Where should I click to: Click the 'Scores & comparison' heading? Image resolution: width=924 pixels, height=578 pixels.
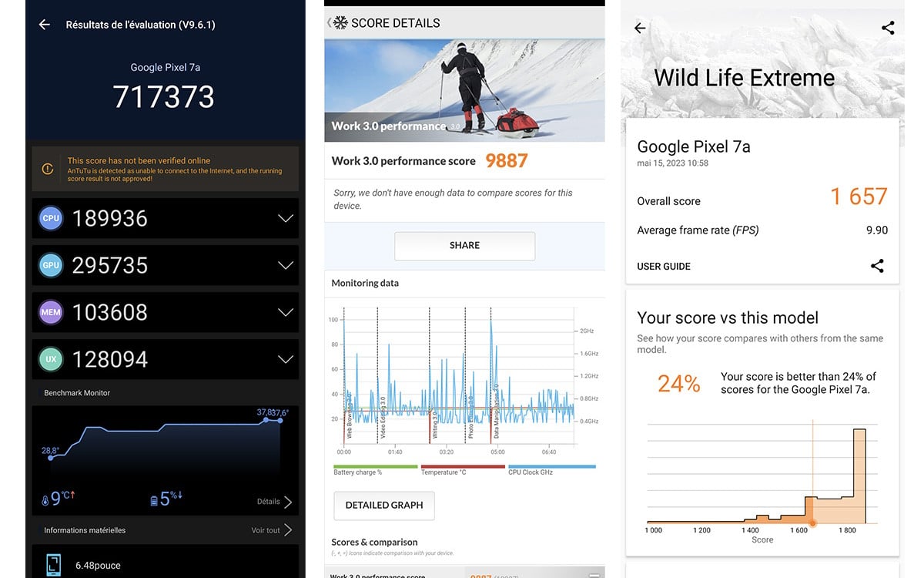[x=374, y=542]
